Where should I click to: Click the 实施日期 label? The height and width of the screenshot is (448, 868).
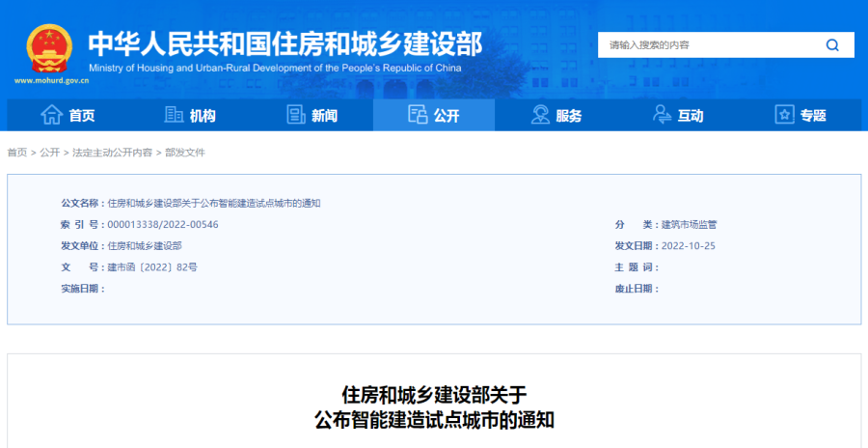[x=83, y=289]
